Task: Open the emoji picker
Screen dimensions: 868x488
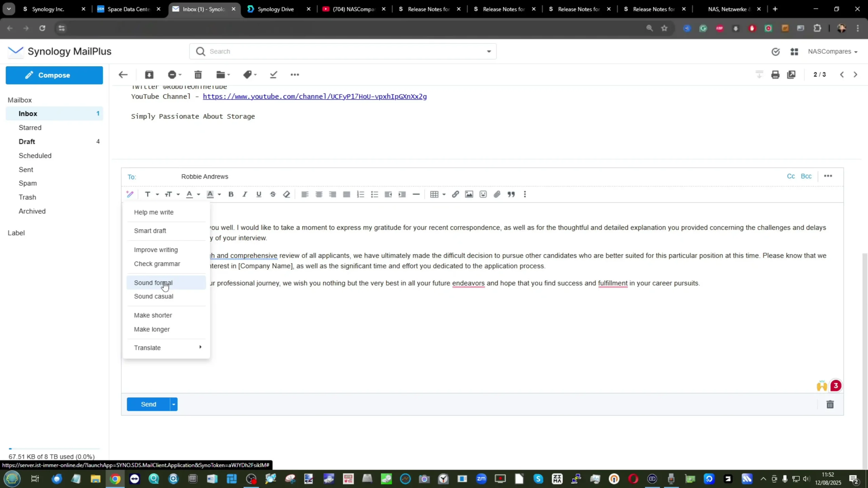Action: (483, 194)
